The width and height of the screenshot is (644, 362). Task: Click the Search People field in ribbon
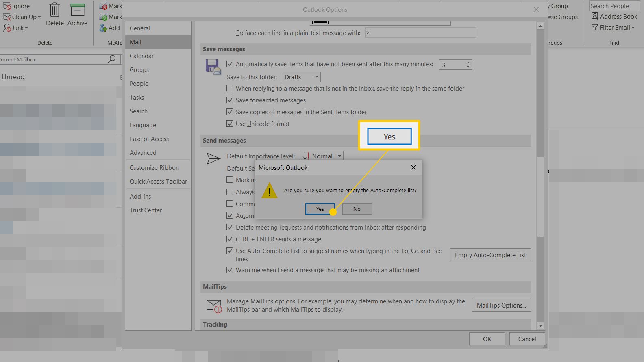[x=614, y=6]
